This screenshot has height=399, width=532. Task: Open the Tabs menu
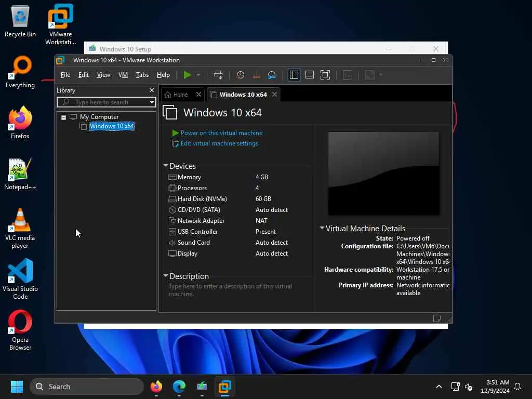tap(142, 75)
